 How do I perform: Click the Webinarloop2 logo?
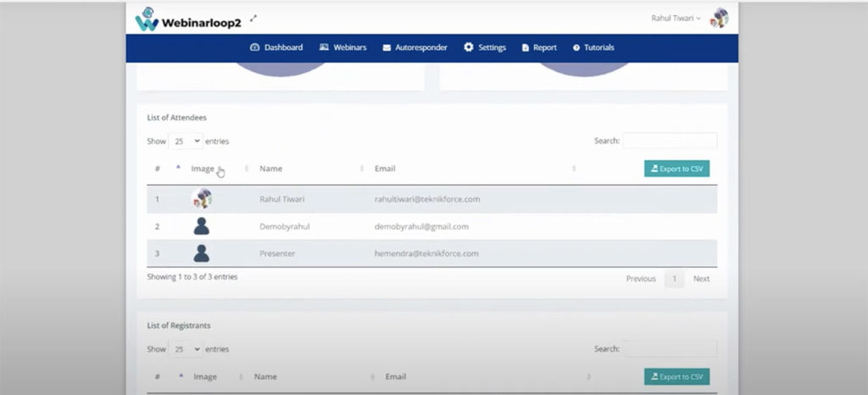(189, 19)
